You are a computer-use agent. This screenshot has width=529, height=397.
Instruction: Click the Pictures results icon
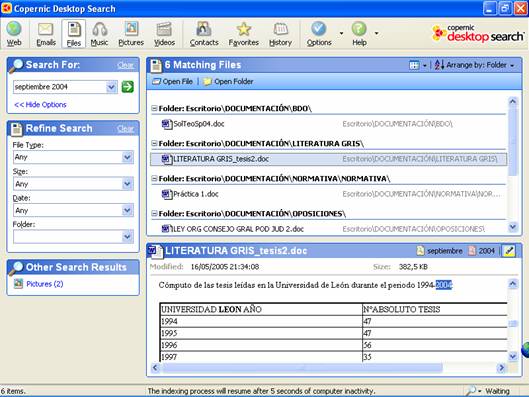(18, 284)
